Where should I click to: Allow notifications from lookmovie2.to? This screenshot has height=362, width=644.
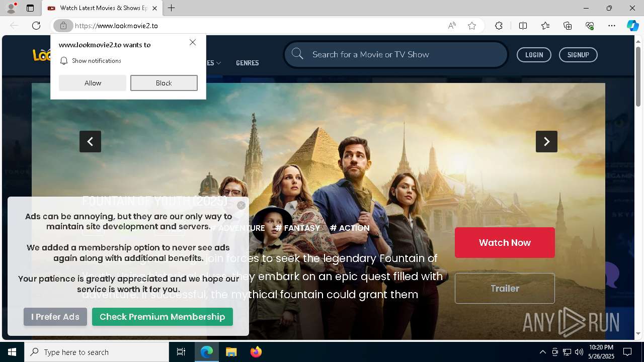click(x=93, y=83)
